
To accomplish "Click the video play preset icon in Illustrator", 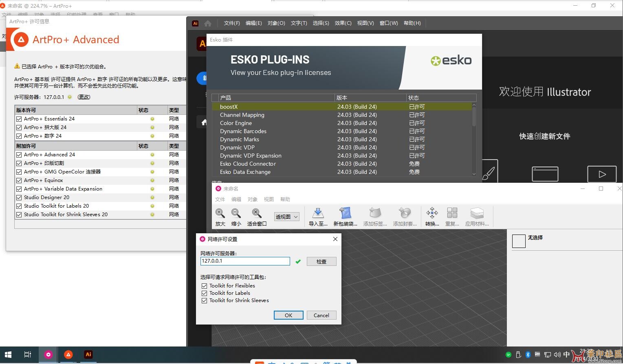I will click(602, 174).
